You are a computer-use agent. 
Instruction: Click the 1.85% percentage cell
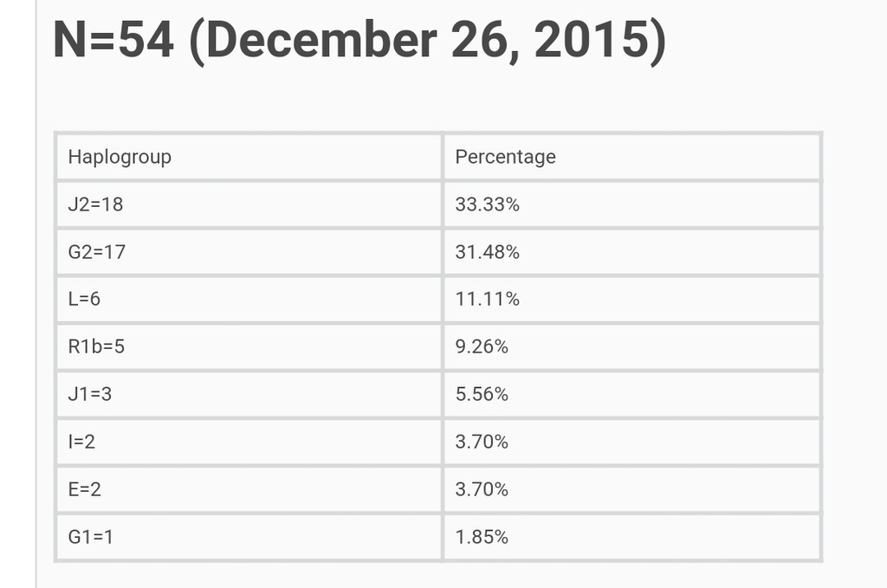631,537
